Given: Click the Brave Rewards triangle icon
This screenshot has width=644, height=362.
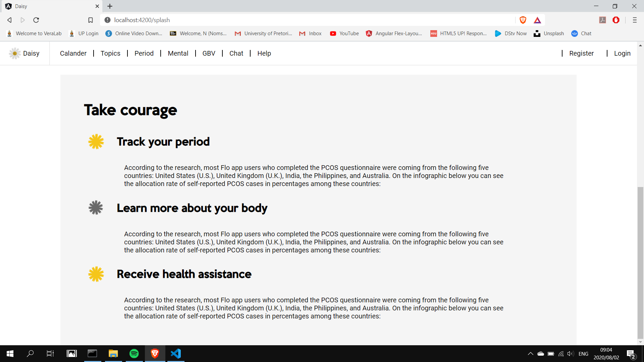Looking at the screenshot, I should point(537,20).
